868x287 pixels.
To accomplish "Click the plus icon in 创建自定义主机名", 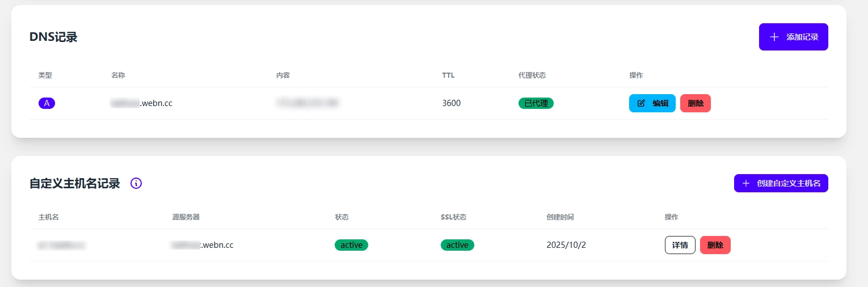I will click(x=746, y=183).
